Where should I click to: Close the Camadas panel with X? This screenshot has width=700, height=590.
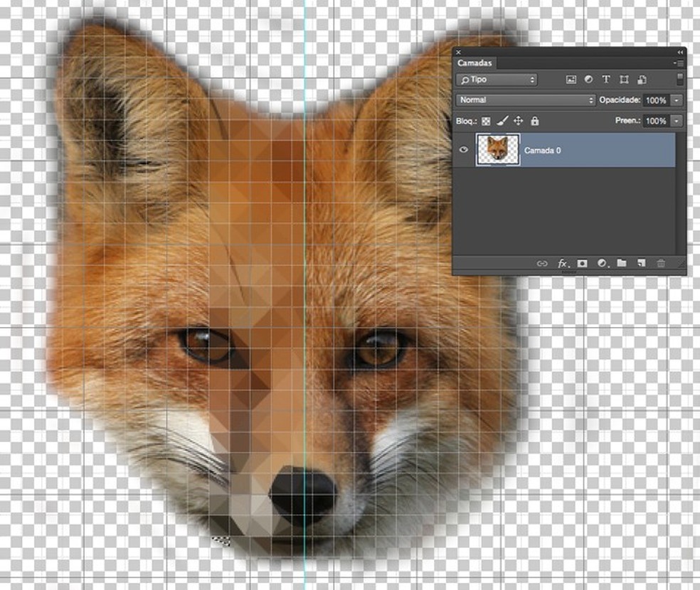click(458, 52)
